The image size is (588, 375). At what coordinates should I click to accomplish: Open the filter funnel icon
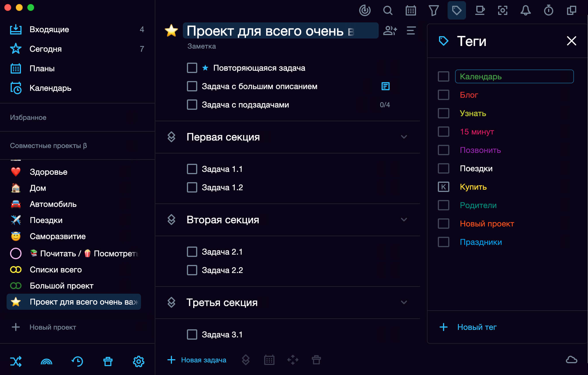click(x=434, y=11)
